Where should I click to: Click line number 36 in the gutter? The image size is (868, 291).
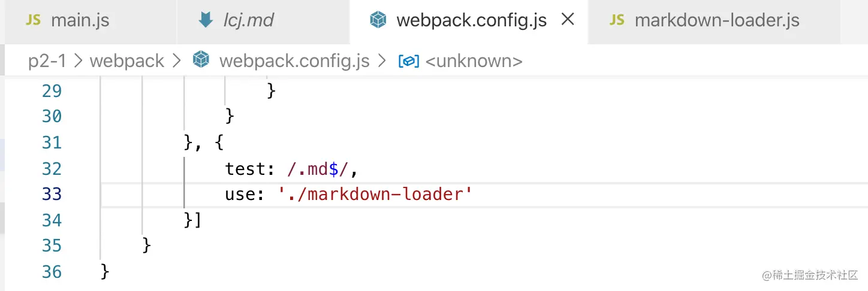pos(52,272)
